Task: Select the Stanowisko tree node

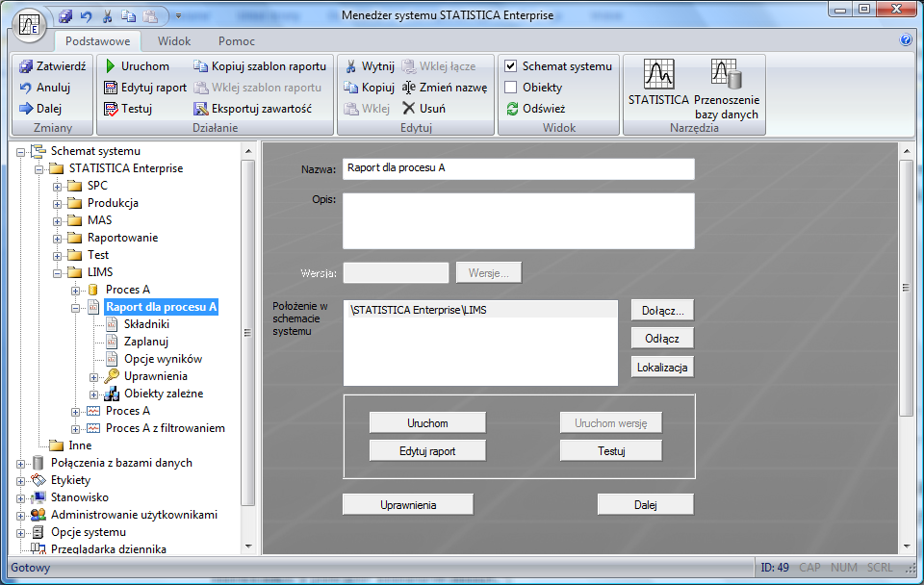Action: point(80,497)
